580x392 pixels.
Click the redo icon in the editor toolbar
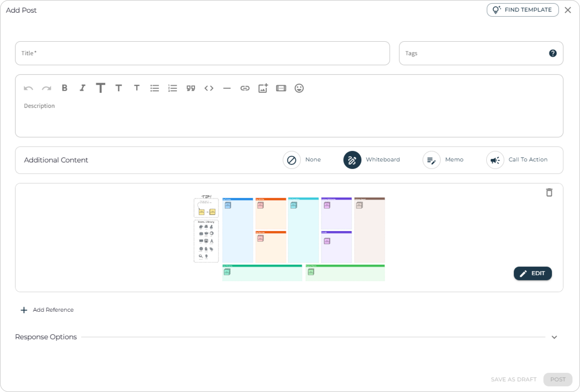coord(46,88)
